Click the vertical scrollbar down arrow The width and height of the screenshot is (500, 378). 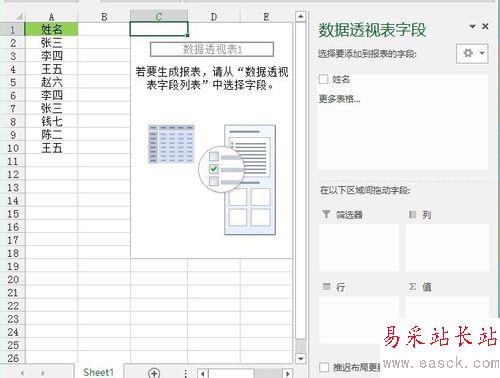pos(301,359)
